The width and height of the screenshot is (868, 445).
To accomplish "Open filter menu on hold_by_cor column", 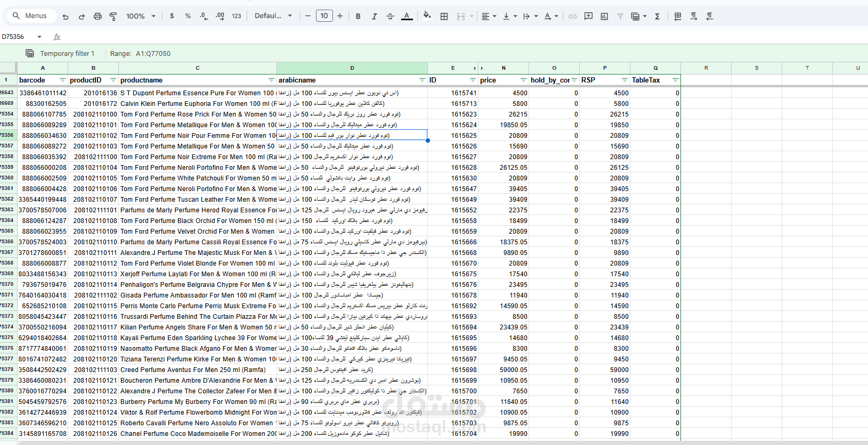I will [x=574, y=80].
